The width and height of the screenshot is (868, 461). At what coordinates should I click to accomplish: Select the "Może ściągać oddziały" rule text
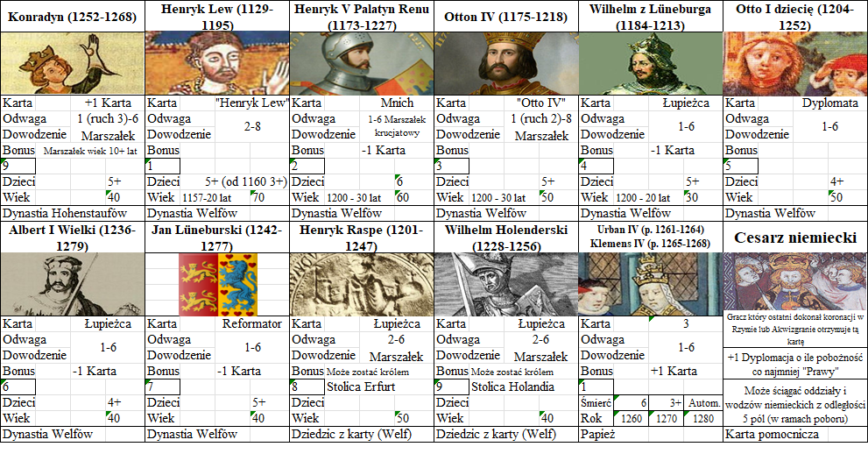click(x=795, y=405)
